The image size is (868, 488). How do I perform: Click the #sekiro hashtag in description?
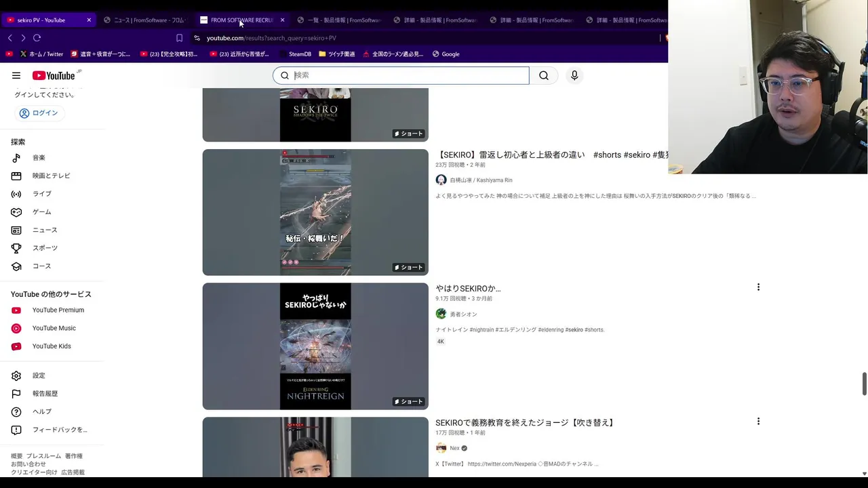click(x=574, y=330)
